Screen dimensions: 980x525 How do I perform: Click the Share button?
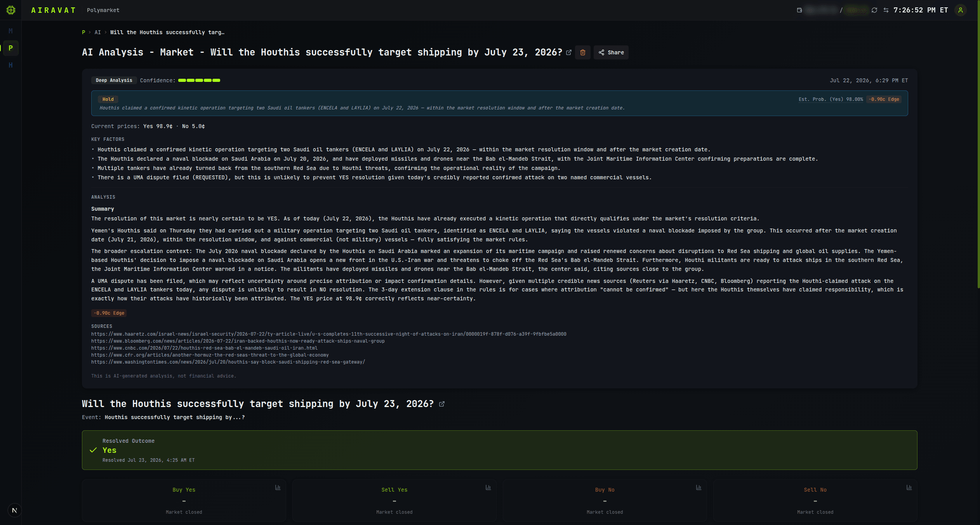click(x=611, y=52)
